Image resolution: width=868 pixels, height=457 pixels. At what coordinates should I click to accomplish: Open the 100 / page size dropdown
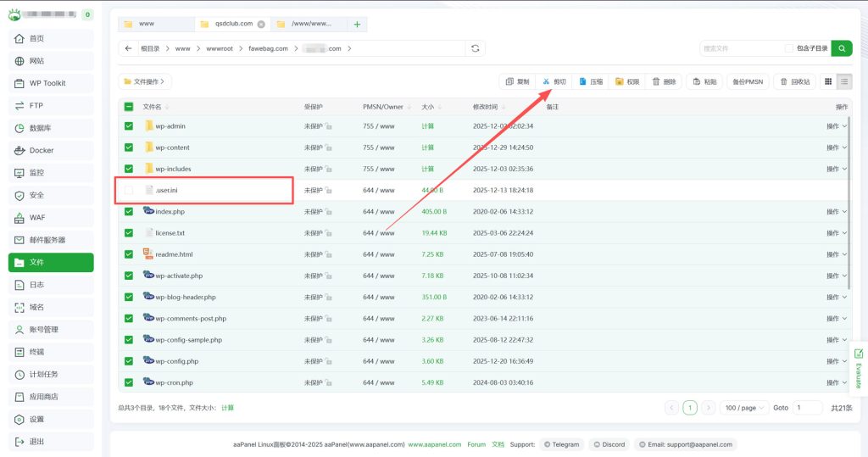(745, 408)
